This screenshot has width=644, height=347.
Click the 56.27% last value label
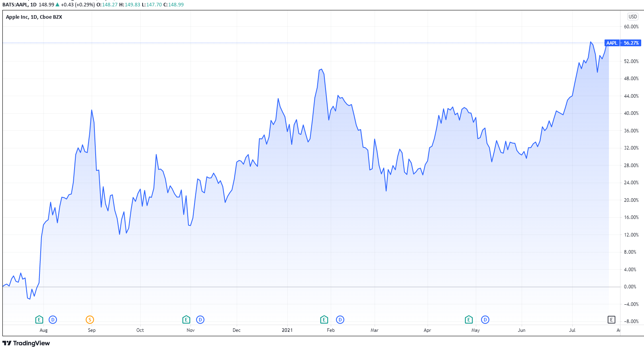point(631,43)
